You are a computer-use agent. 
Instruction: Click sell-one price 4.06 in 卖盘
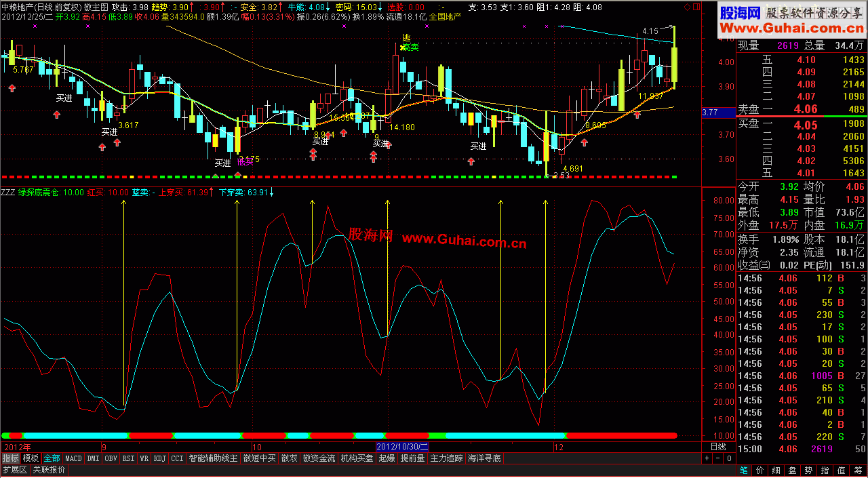click(x=806, y=108)
